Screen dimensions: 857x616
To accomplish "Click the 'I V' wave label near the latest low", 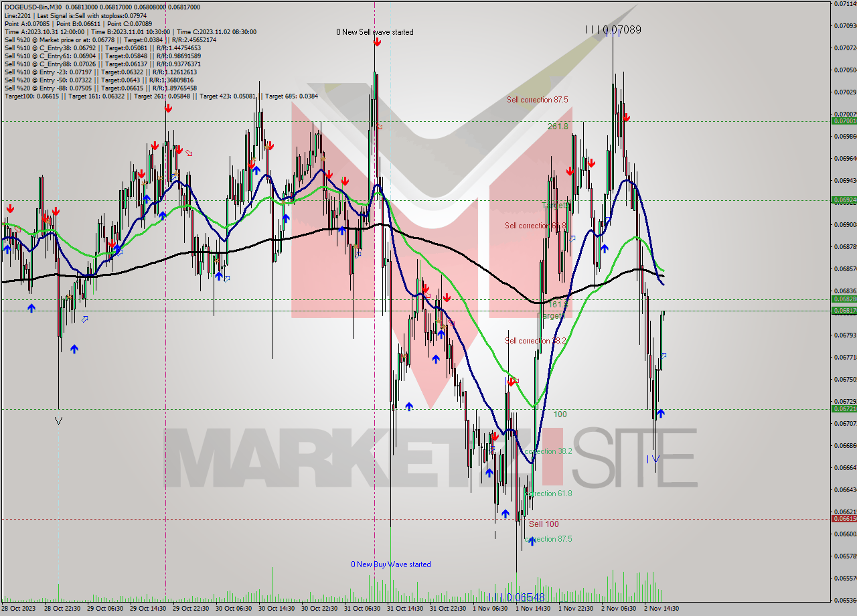I will pyautogui.click(x=653, y=459).
